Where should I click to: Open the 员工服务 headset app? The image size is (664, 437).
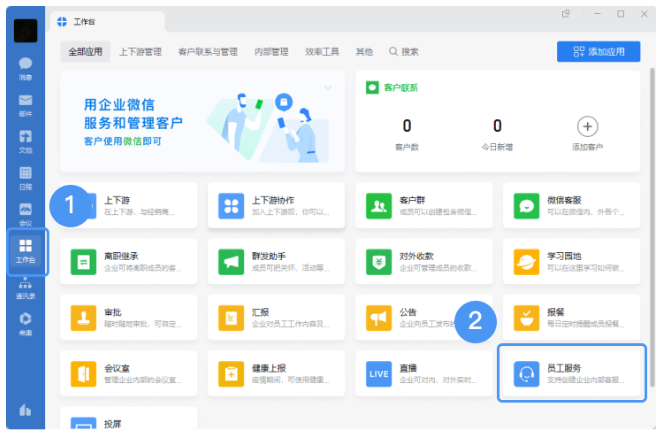pyautogui.click(x=526, y=373)
